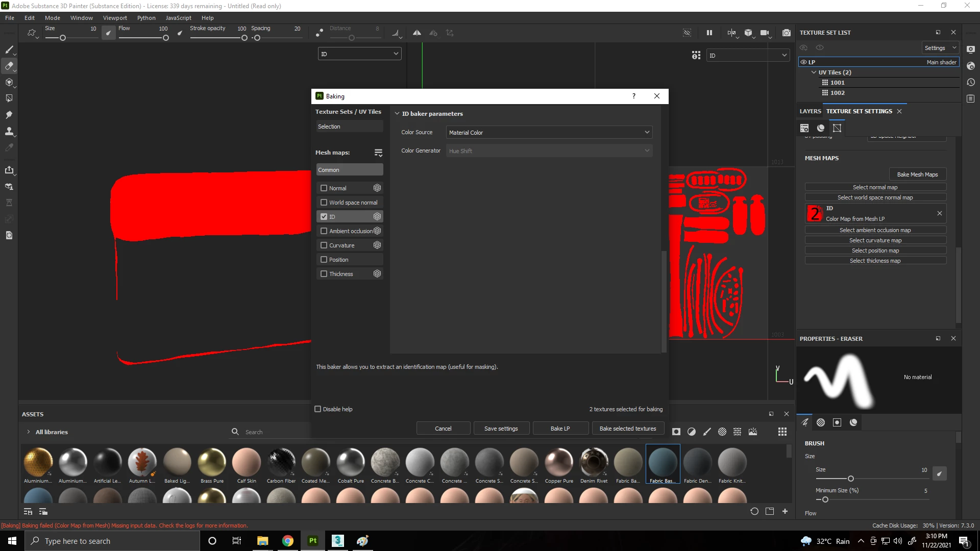This screenshot has height=551, width=980.
Task: Open the ID baker settings gear
Action: pos(377,217)
